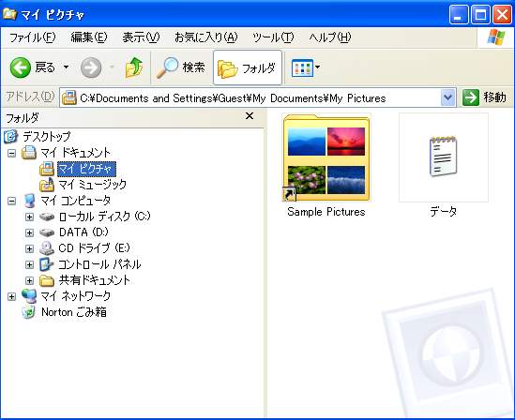Open the ファイル(F) menu
The height and width of the screenshot is (420, 515).
pyautogui.click(x=32, y=37)
